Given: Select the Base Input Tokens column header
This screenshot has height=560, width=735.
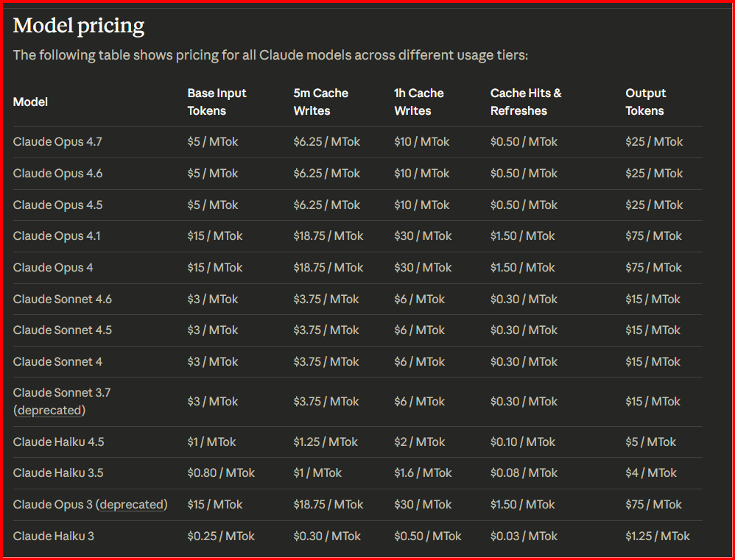Looking at the screenshot, I should (x=217, y=102).
